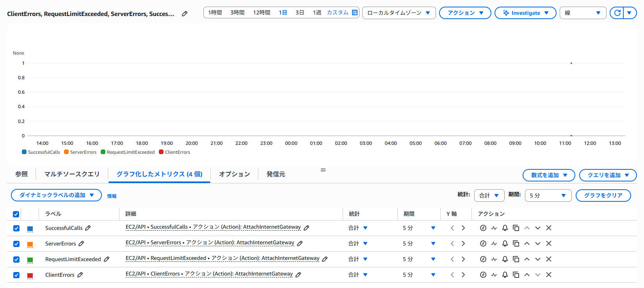Apply anomaly detection to ClientErrors row
The width and height of the screenshot is (644, 288).
(494, 275)
